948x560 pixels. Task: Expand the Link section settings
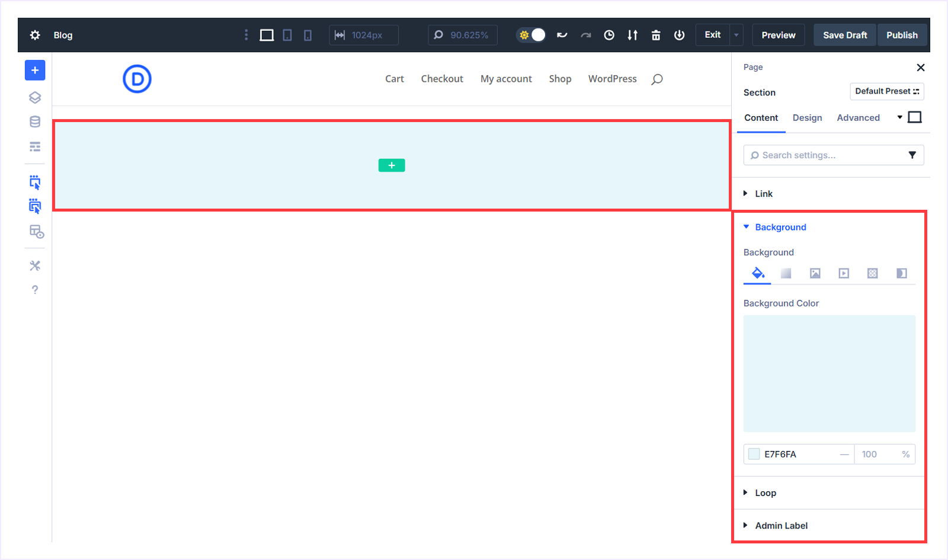coord(764,193)
